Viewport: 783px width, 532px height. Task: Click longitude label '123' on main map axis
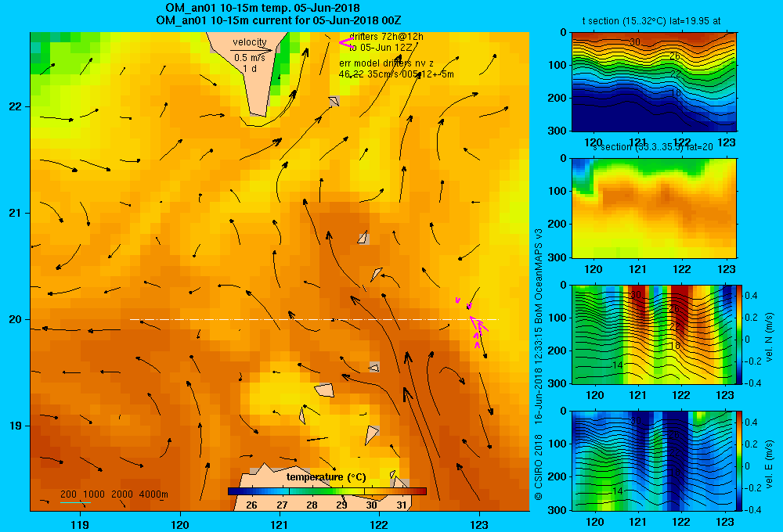click(x=479, y=524)
